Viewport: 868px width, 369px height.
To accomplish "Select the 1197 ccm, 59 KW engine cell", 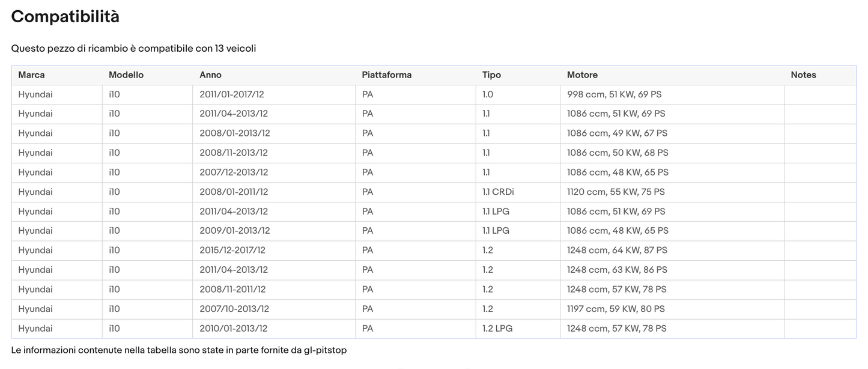I will pos(616,309).
